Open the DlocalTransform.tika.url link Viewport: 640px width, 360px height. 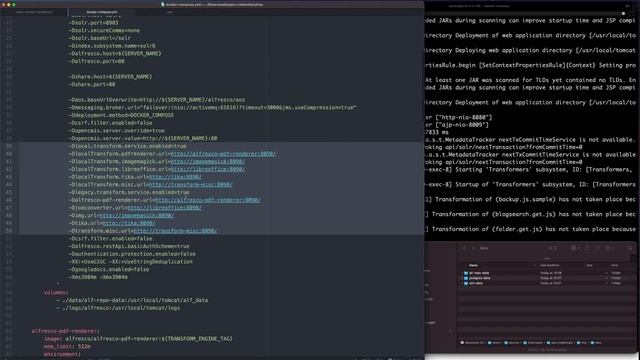coord(175,177)
